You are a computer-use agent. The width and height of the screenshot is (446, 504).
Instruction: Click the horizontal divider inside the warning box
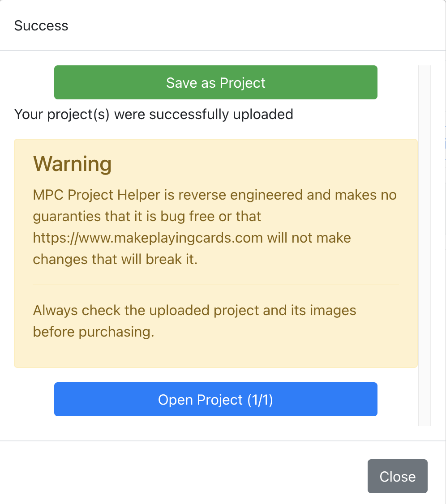(x=215, y=284)
